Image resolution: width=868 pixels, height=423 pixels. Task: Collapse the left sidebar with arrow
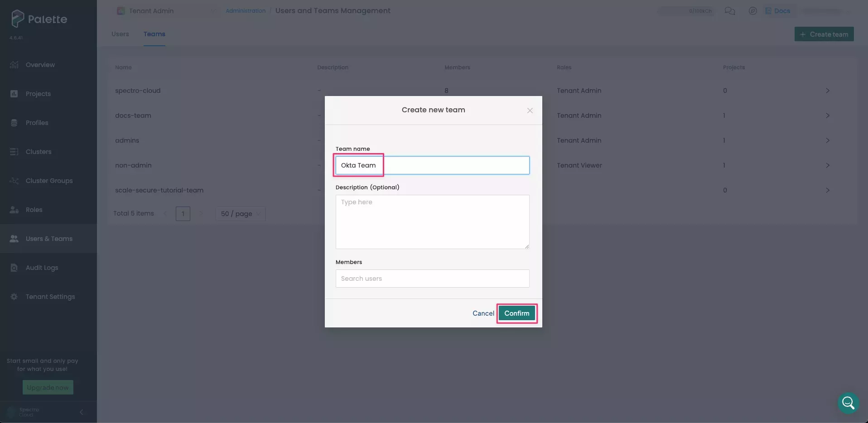[82, 412]
